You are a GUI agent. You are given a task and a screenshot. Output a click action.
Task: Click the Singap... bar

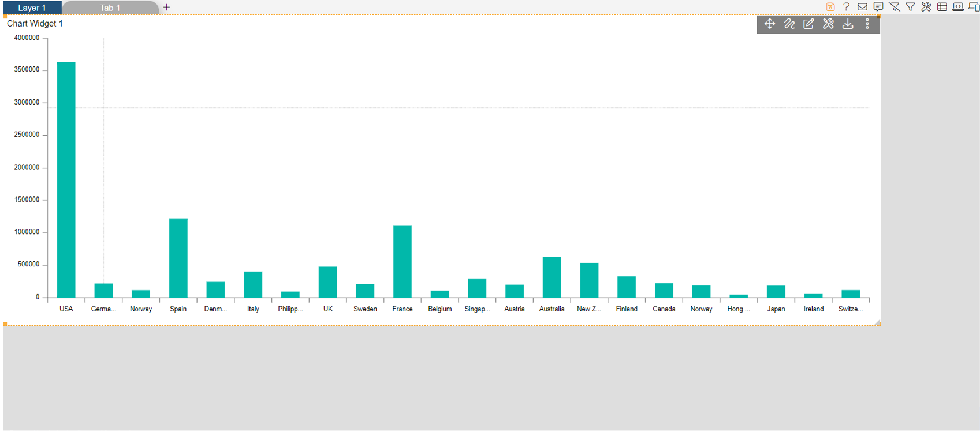pyautogui.click(x=477, y=288)
